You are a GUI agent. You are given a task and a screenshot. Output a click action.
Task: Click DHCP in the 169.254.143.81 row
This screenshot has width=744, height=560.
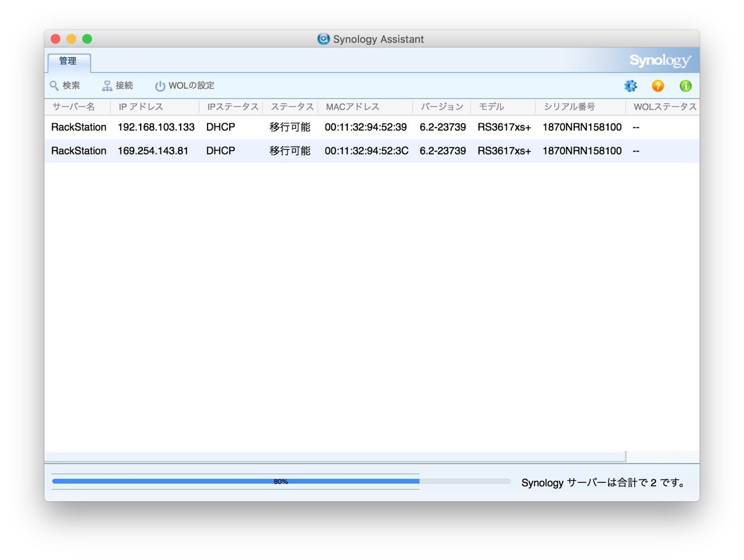click(221, 151)
